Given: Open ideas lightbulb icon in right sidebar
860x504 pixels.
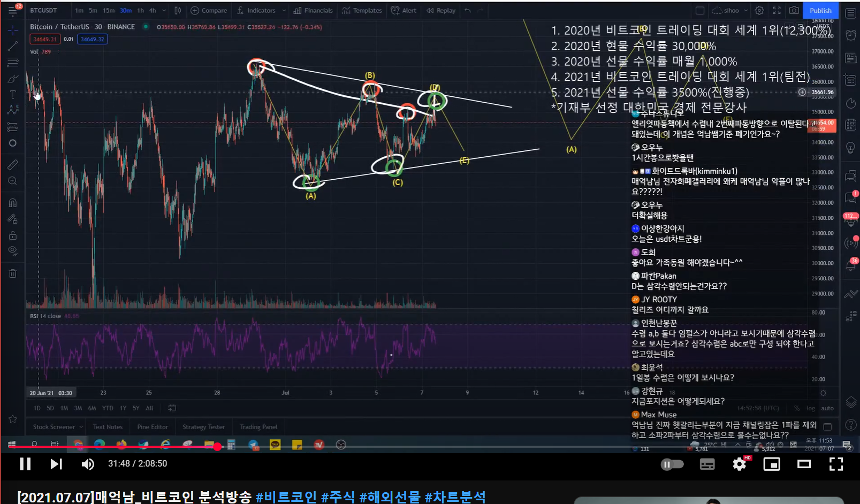Looking at the screenshot, I should [850, 148].
